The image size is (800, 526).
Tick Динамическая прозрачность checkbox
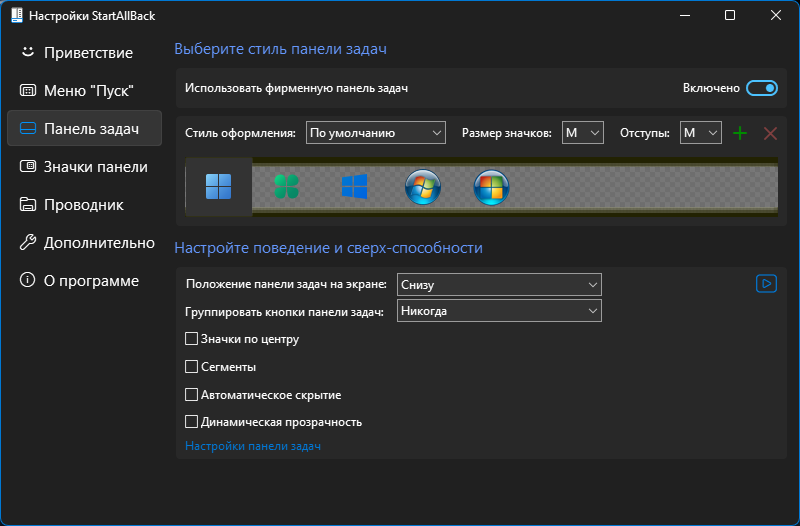click(x=191, y=421)
